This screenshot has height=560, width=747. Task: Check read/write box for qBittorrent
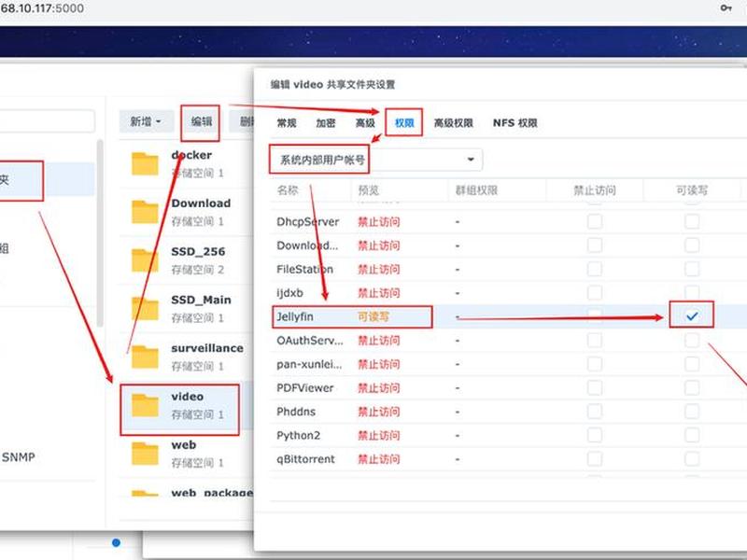point(692,459)
